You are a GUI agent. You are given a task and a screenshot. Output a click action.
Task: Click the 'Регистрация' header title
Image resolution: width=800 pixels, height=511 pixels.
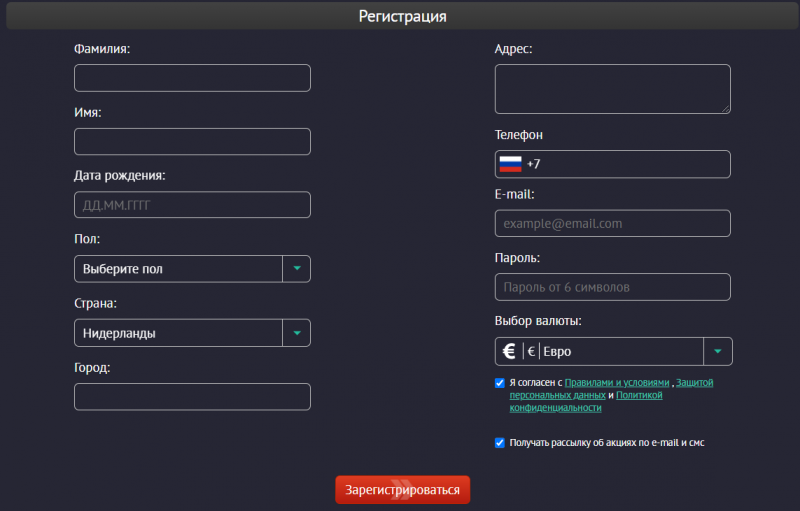(x=403, y=16)
